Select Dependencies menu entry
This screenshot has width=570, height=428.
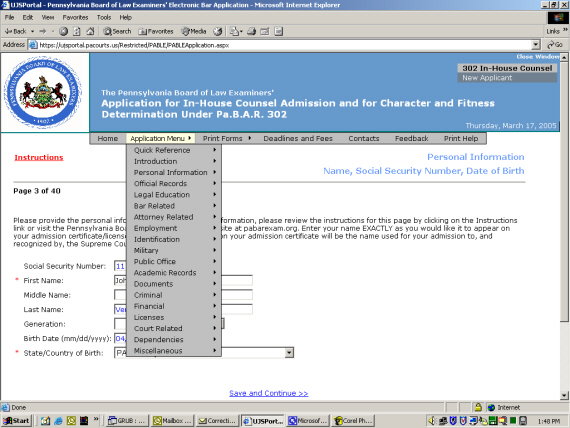coord(174,340)
